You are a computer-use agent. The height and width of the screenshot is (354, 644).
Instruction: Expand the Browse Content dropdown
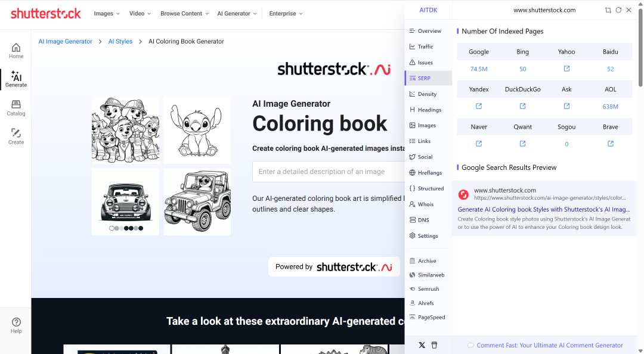(x=184, y=14)
